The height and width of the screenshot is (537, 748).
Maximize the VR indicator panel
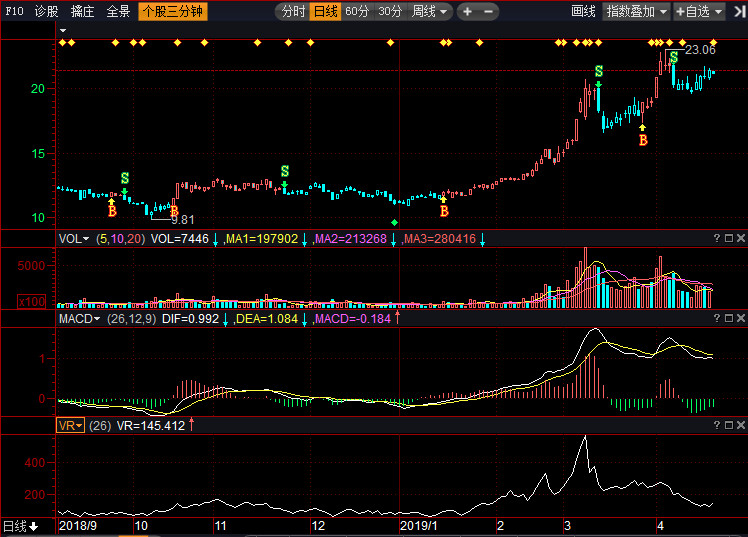(728, 425)
